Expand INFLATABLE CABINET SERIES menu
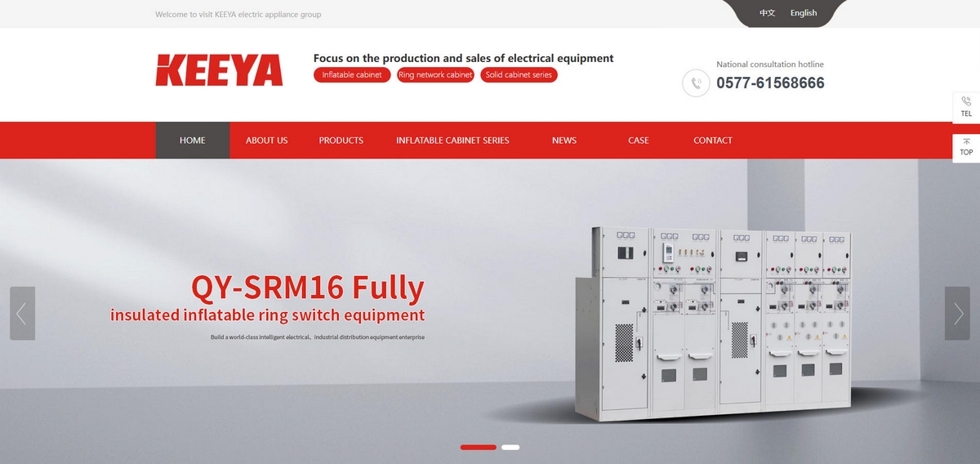 [x=452, y=141]
